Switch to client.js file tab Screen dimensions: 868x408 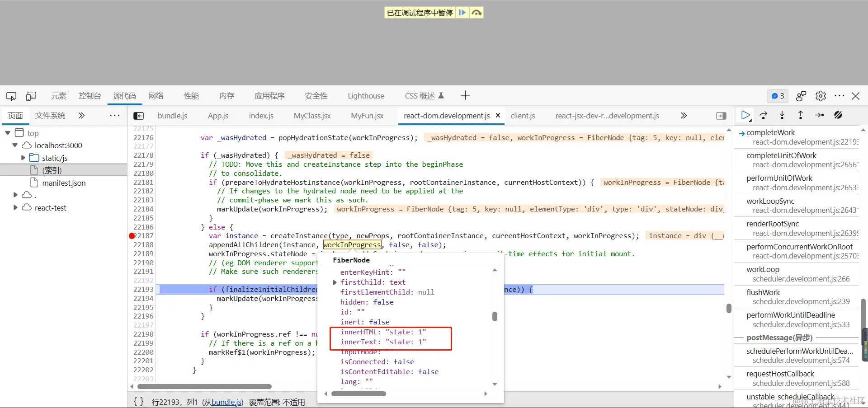pos(523,116)
